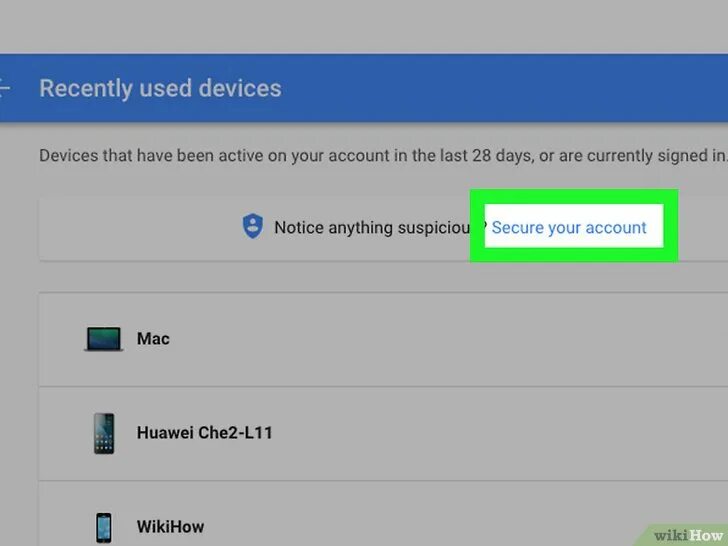Expand the WikiHow device entry row
Screen dimensions: 728x546
pyautogui.click(x=383, y=514)
